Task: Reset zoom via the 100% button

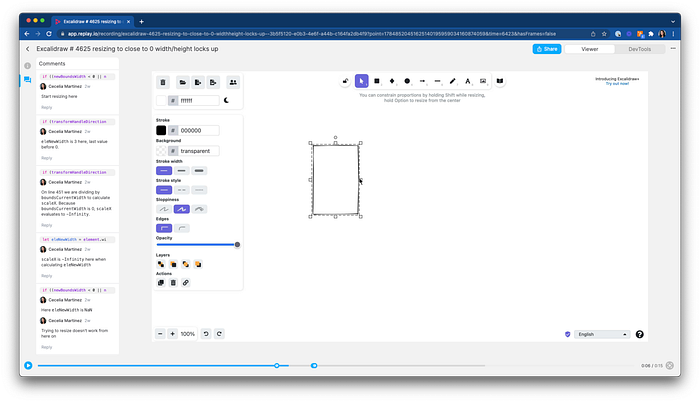Action: [188, 334]
